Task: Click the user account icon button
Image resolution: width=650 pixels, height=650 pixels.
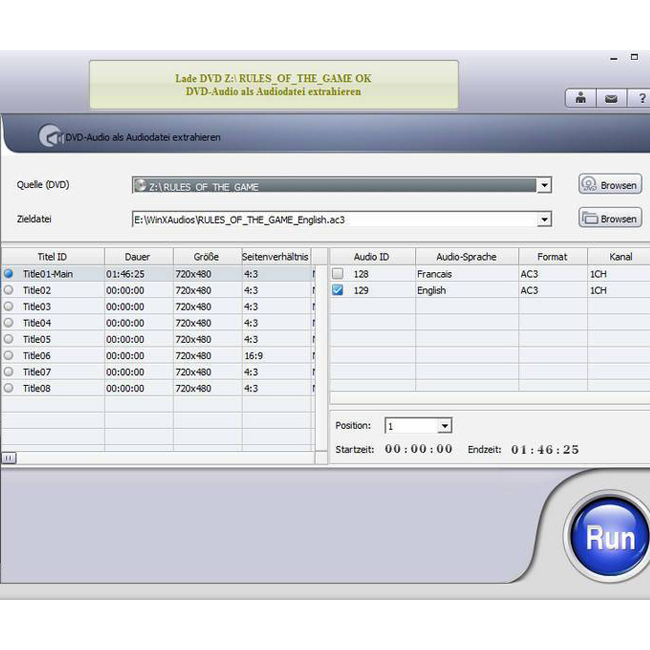Action: pos(580,98)
